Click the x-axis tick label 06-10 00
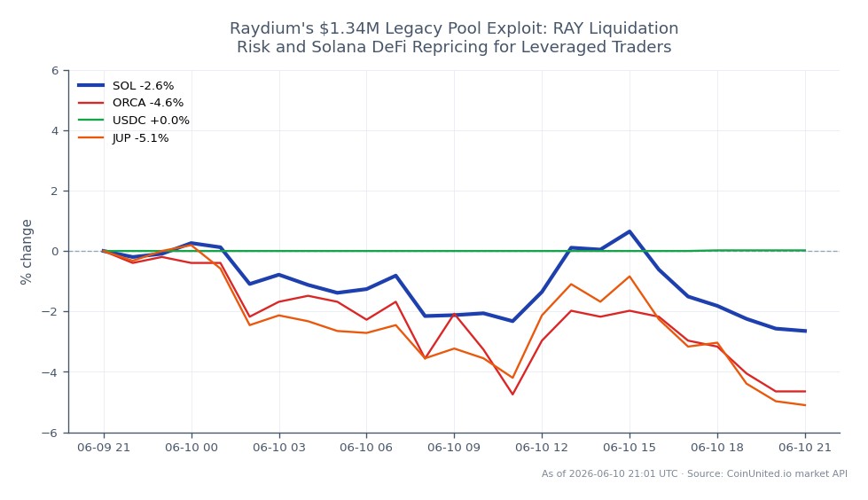The width and height of the screenshot is (868, 500). pos(192,448)
